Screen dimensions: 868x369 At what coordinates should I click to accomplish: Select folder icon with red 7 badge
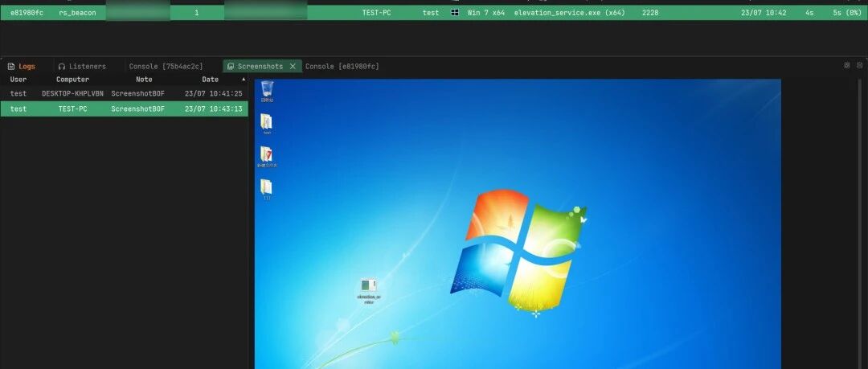[x=267, y=156]
